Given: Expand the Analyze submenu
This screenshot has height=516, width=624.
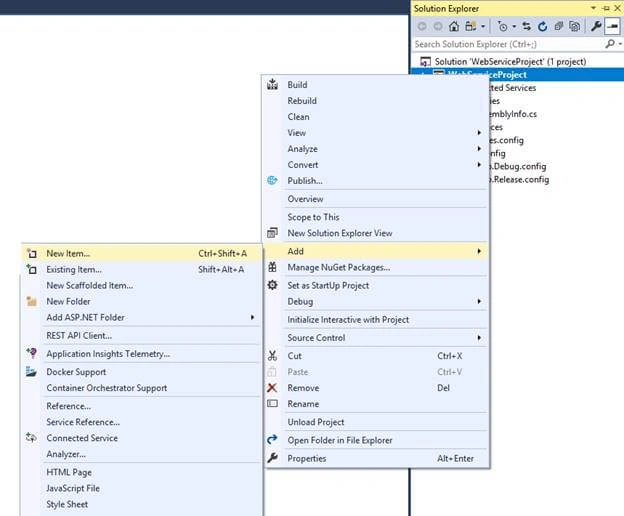Looking at the screenshot, I should [376, 148].
